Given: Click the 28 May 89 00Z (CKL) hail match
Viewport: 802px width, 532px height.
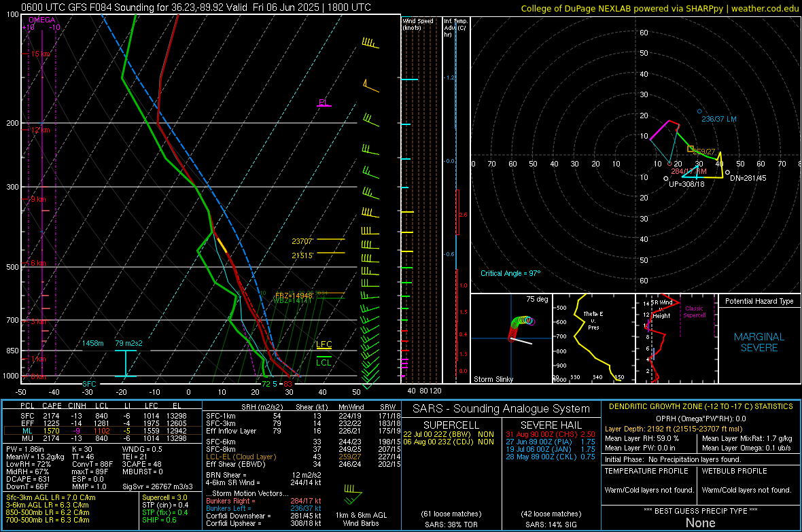Looking at the screenshot, I should click(551, 457).
